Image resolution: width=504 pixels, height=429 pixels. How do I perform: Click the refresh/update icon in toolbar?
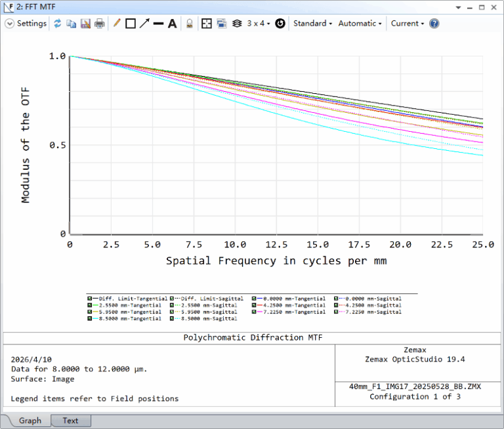57,24
